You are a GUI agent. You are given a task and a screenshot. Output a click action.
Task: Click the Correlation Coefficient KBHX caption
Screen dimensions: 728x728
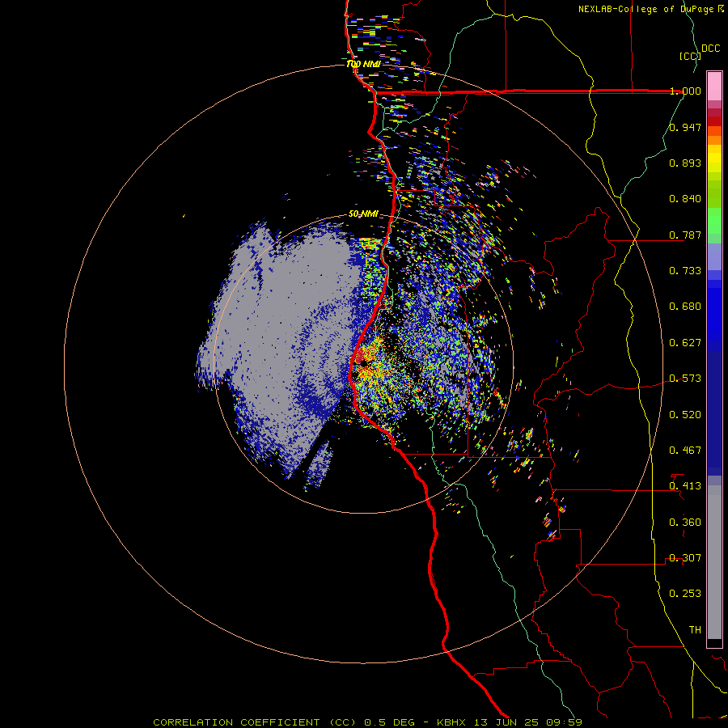(367, 722)
